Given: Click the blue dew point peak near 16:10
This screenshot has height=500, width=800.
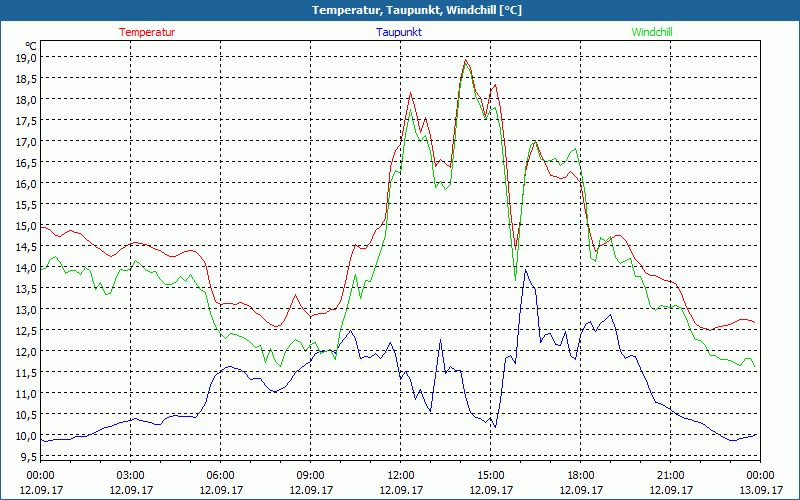Looking at the screenshot, I should click(x=526, y=270).
